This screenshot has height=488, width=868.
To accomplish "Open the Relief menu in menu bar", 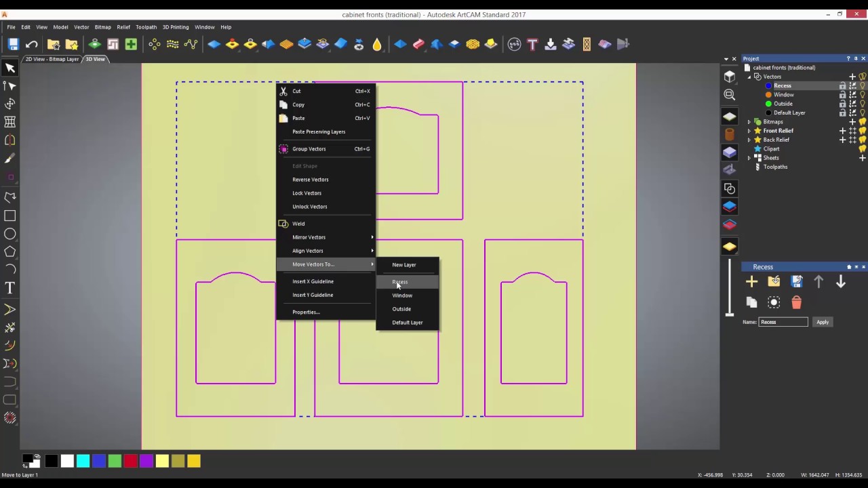I will pyautogui.click(x=123, y=27).
